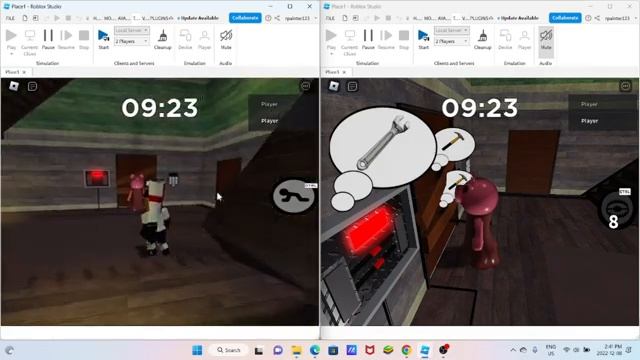The width and height of the screenshot is (640, 360).
Task: Click Current Client icon in left window
Action: 29,41
